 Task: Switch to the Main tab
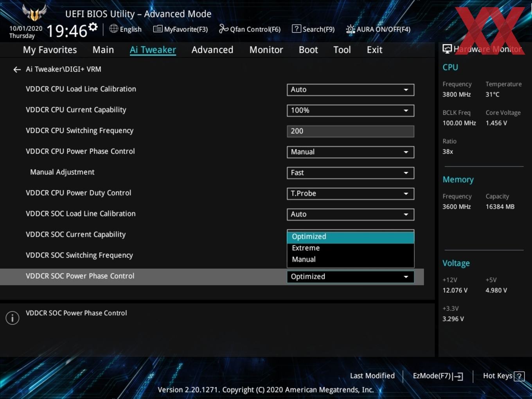(x=103, y=50)
